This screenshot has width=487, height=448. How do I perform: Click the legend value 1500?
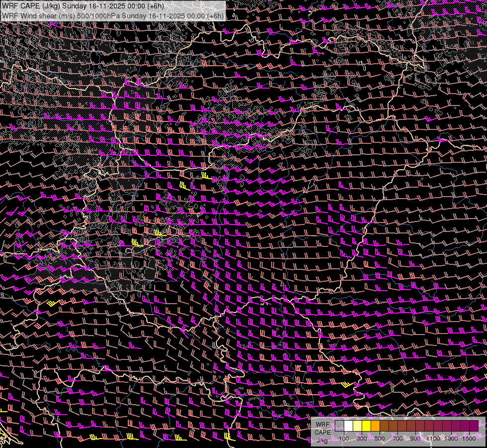(469, 439)
